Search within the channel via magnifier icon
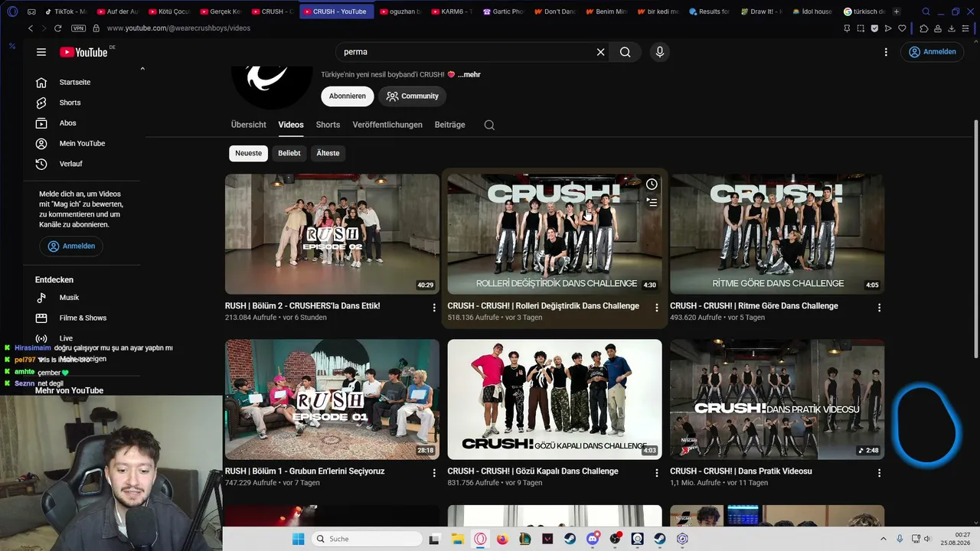Screen dimensions: 980x551 click(x=489, y=125)
